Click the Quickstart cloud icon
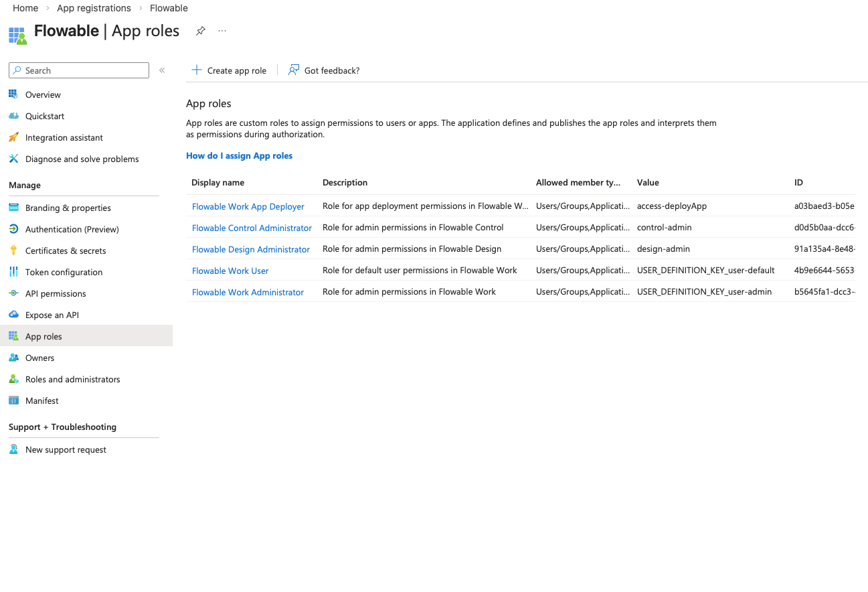The image size is (868, 592). 13,116
